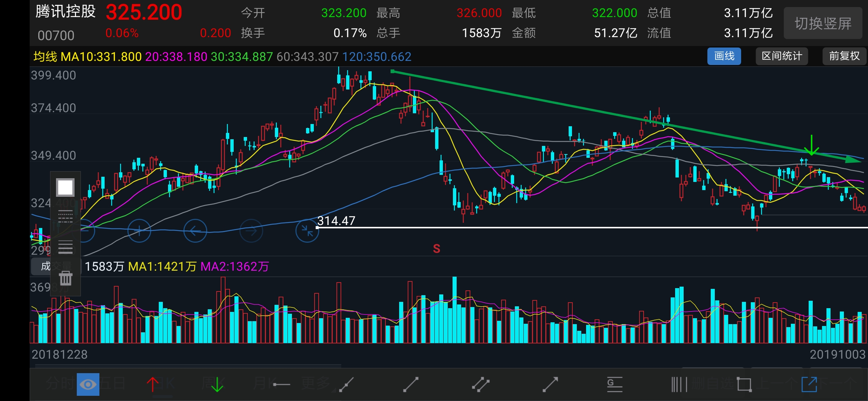
Task: Click the 换手 0.17% value
Action: coord(350,33)
